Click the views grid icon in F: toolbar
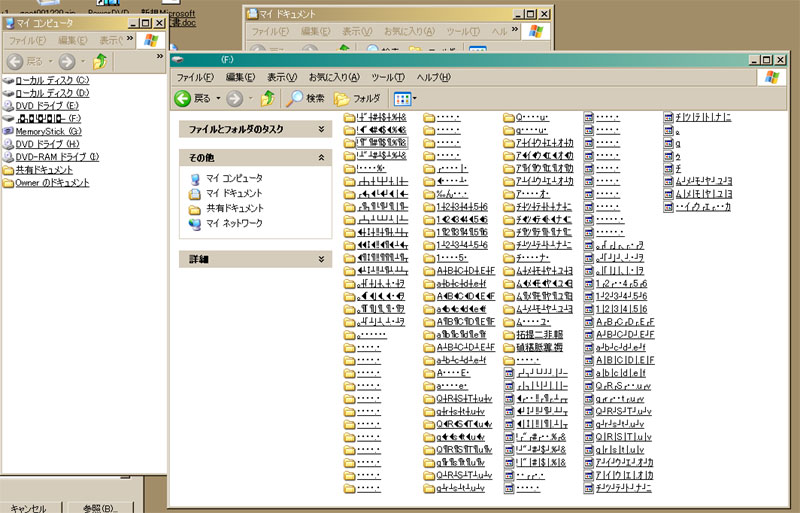 click(x=402, y=99)
